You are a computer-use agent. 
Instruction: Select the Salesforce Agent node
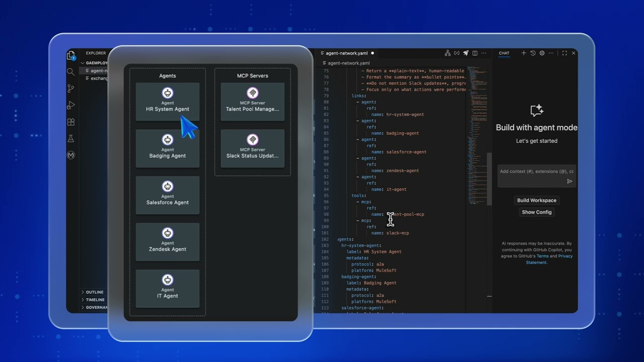coord(168,196)
